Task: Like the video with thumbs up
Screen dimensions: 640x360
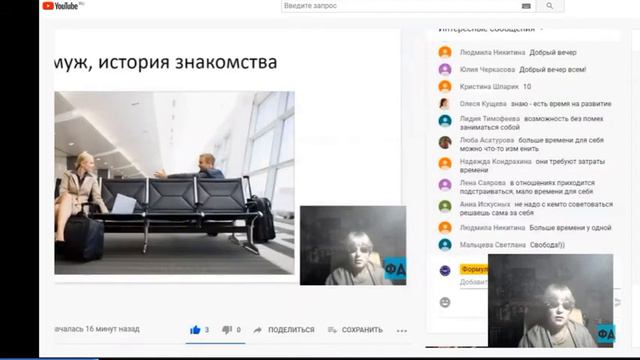Action: (195, 330)
